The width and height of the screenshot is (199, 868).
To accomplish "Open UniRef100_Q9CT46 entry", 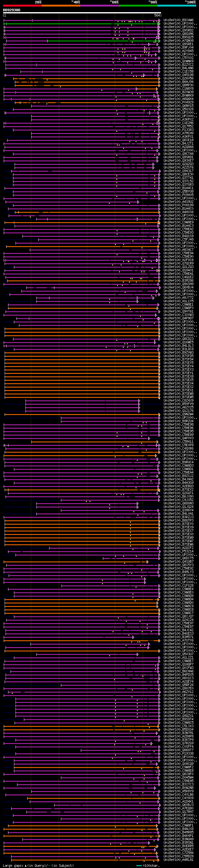I will click(x=178, y=154).
